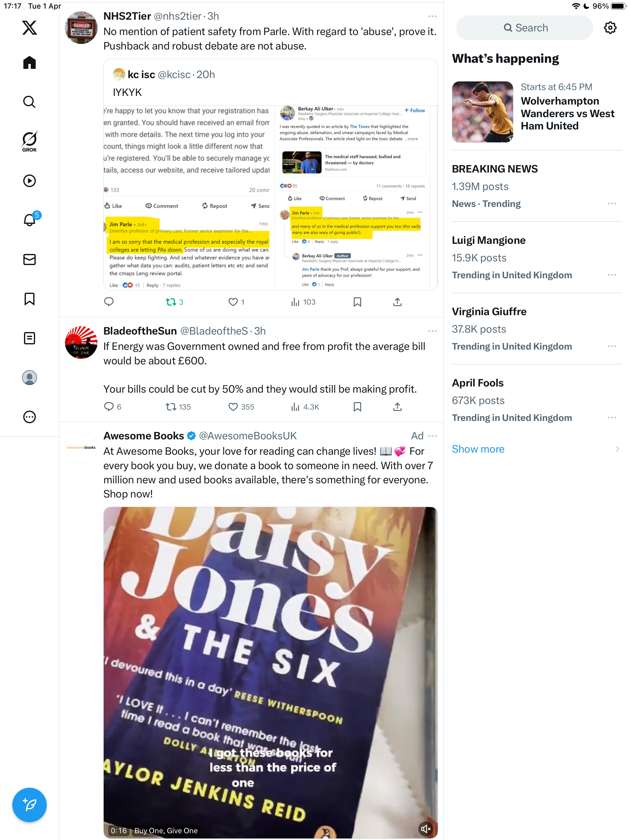Visit the @AwesomeBooksUK profile
This screenshot has width=630, height=840.
click(x=247, y=436)
